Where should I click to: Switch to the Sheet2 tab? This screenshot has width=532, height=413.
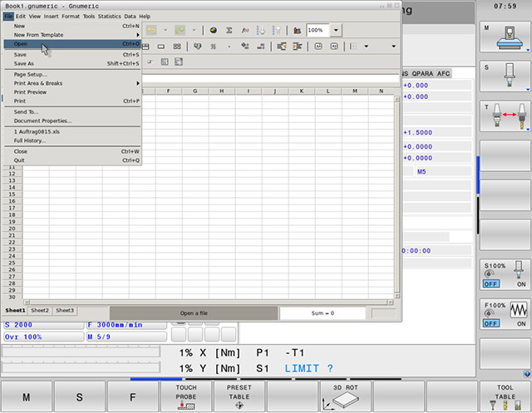click(40, 310)
